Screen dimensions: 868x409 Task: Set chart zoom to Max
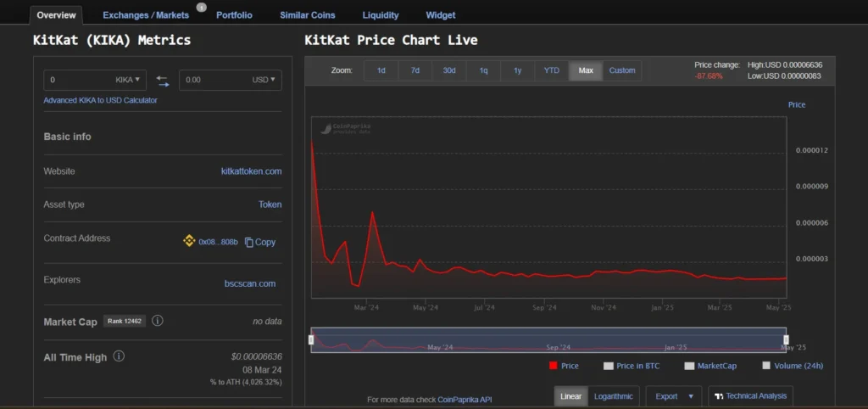[586, 70]
